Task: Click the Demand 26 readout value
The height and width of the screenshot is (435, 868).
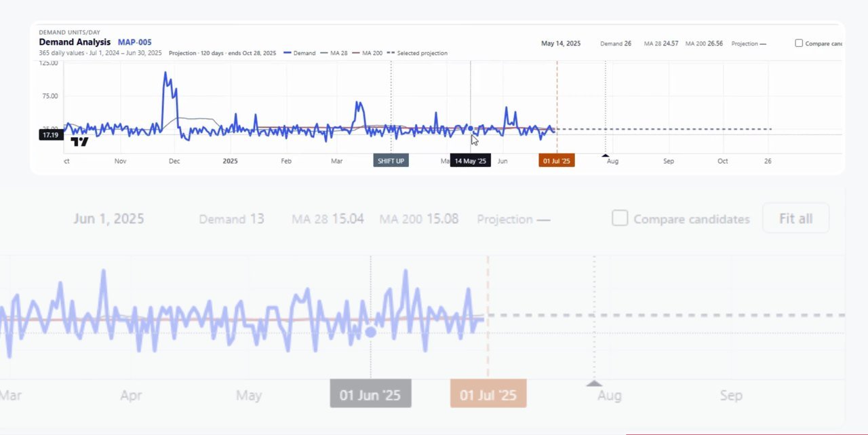Action: click(616, 43)
